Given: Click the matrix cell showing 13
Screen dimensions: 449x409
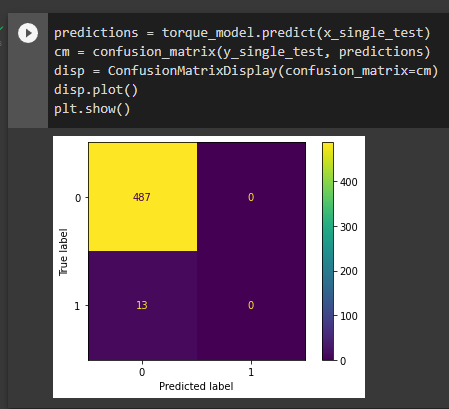Looking at the screenshot, I should (143, 305).
